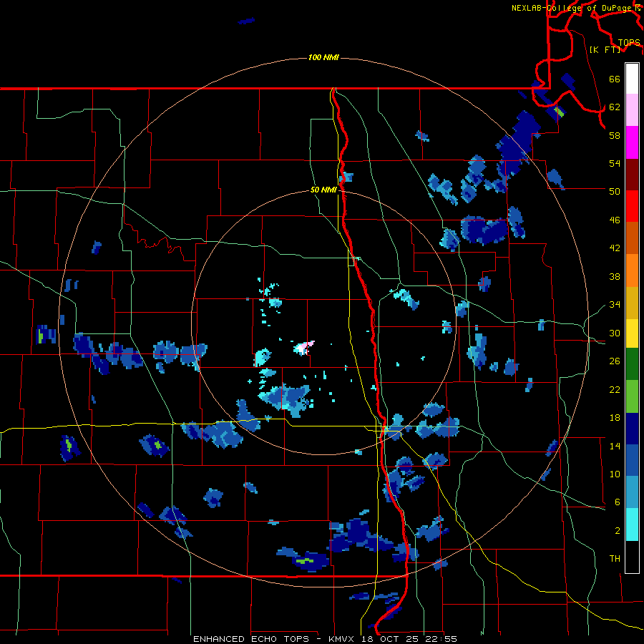
Task: Select the bright red legend swatch
Action: [x=632, y=206]
